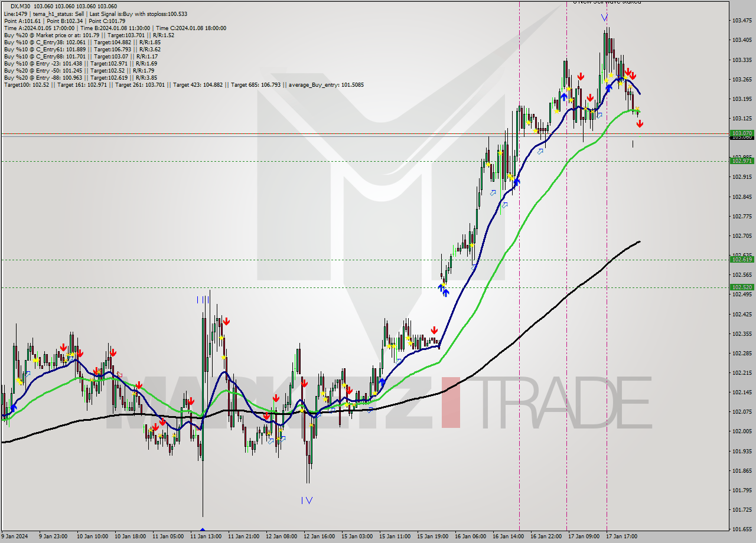Image resolution: width=756 pixels, height=543 pixels.
Task: Click the 'Buy %10 @ C_Entry61: 101.889' line
Action: coord(82,49)
